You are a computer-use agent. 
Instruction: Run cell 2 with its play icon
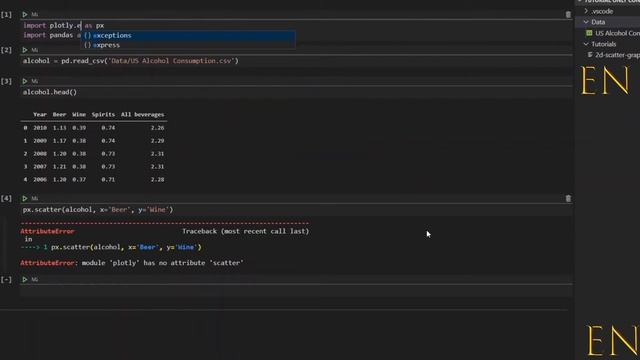click(x=25, y=50)
